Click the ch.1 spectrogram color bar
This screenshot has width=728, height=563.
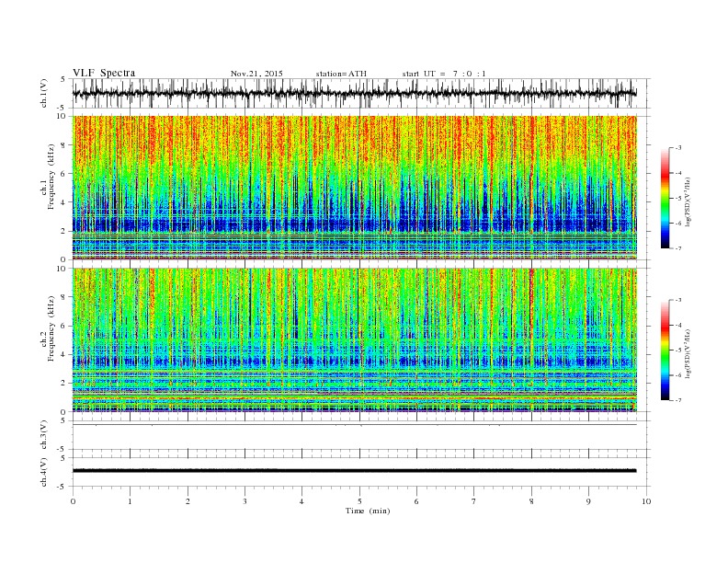[665, 198]
